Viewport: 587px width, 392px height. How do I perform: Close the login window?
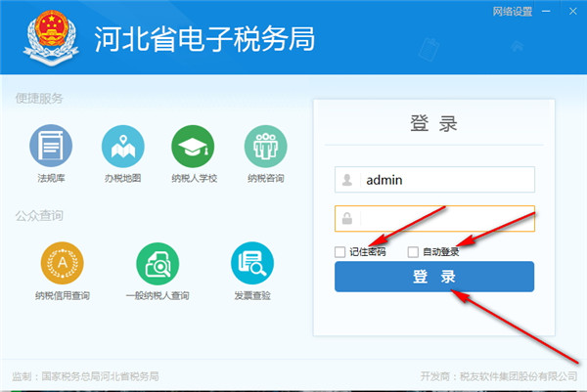[x=572, y=11]
